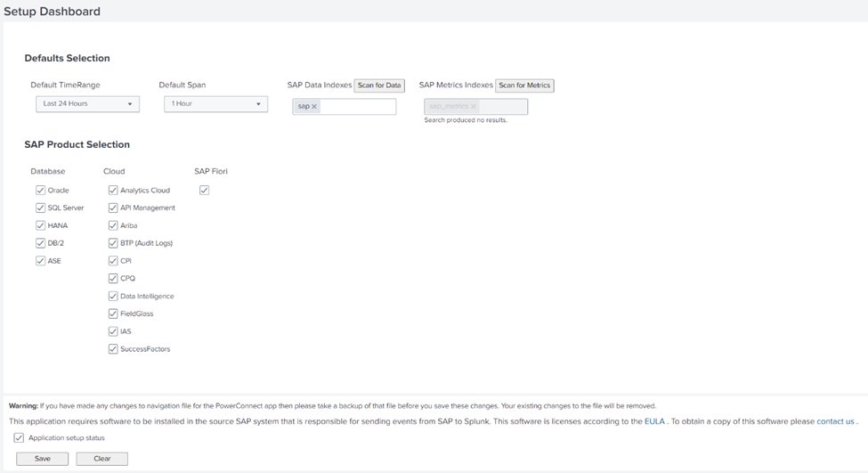Viewport: 868px width, 473px height.
Task: Toggle the DB/2 checkbox
Action: 41,243
